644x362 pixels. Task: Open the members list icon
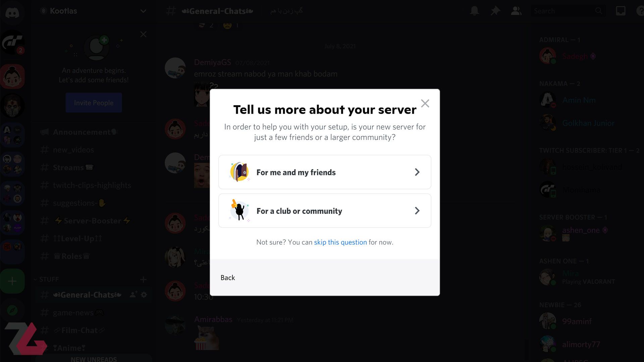pyautogui.click(x=516, y=11)
